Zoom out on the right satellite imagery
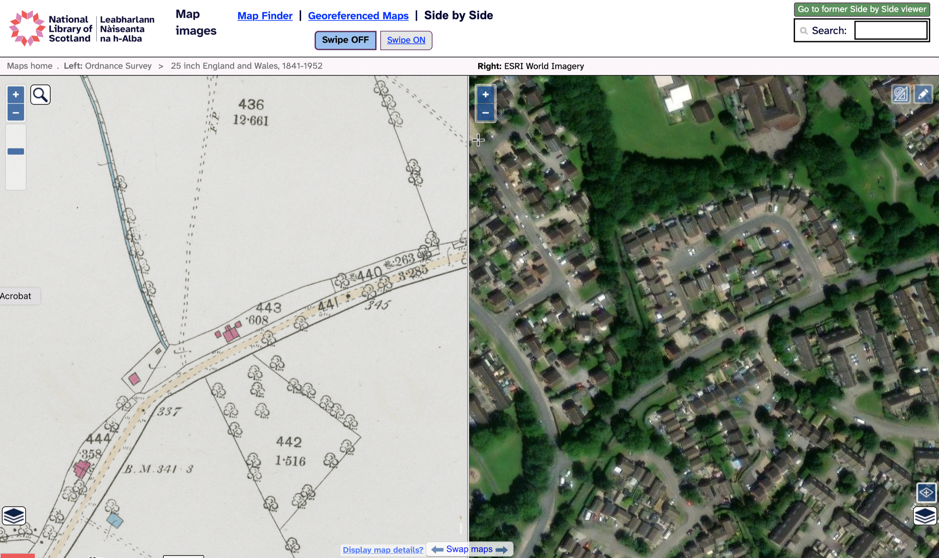Screen dimensions: 939x558 (486, 113)
